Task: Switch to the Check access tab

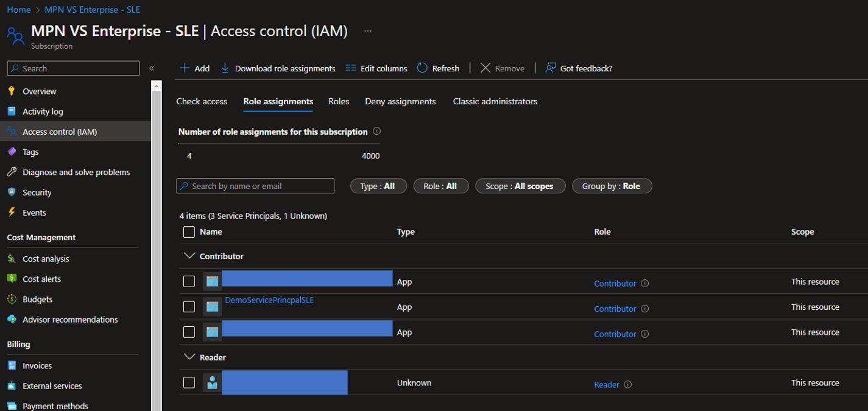Action: pyautogui.click(x=202, y=101)
